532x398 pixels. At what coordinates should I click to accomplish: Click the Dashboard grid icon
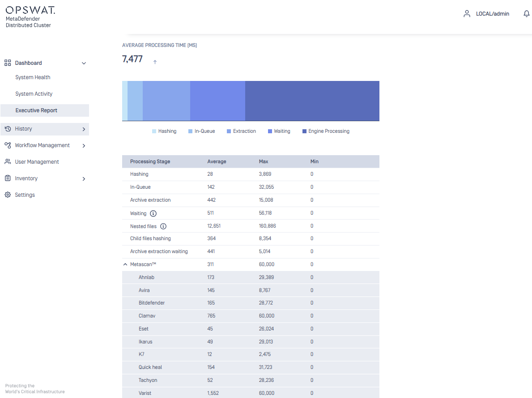click(8, 63)
